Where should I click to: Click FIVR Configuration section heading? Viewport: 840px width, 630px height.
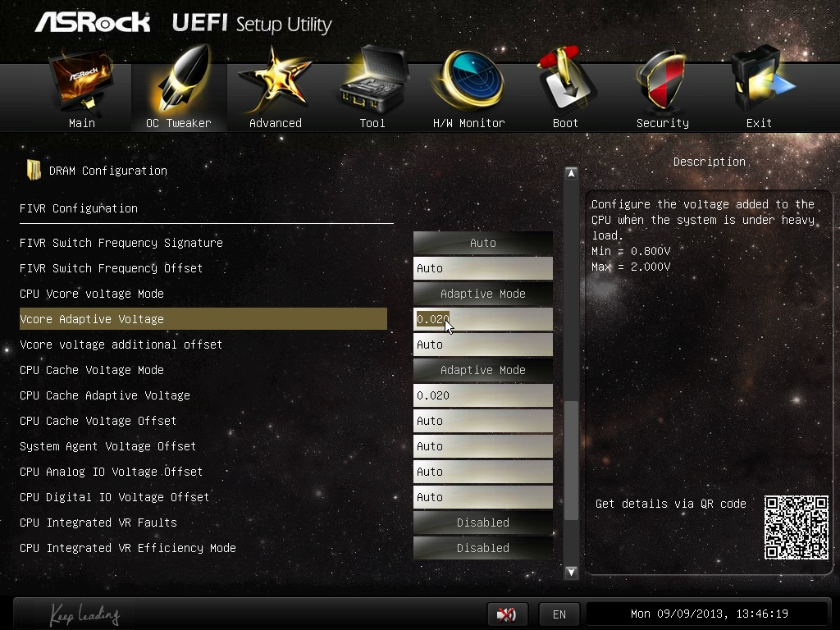79,208
